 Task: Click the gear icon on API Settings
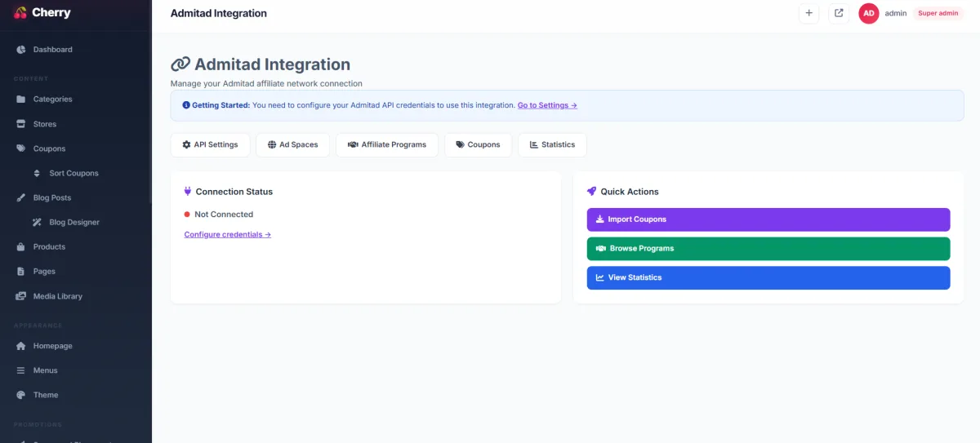point(187,144)
